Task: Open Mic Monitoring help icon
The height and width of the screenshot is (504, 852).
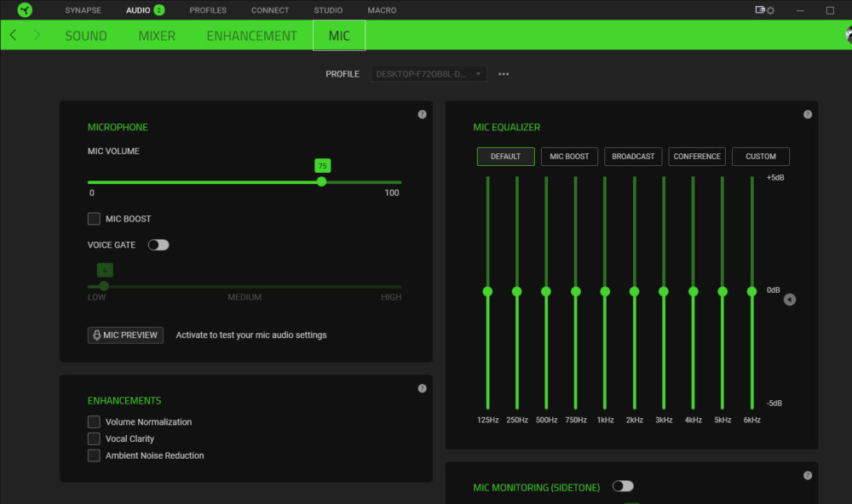Action: click(808, 475)
